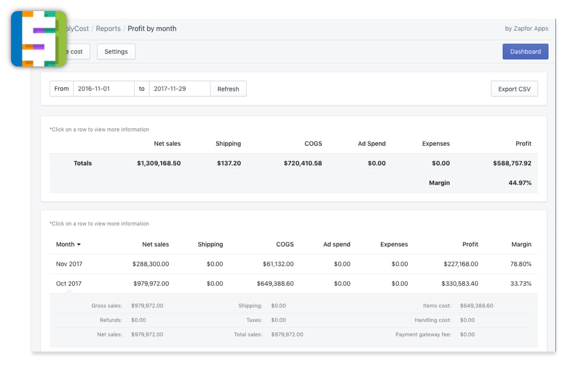
Task: Click Shipping header in monthly table
Action: point(210,245)
